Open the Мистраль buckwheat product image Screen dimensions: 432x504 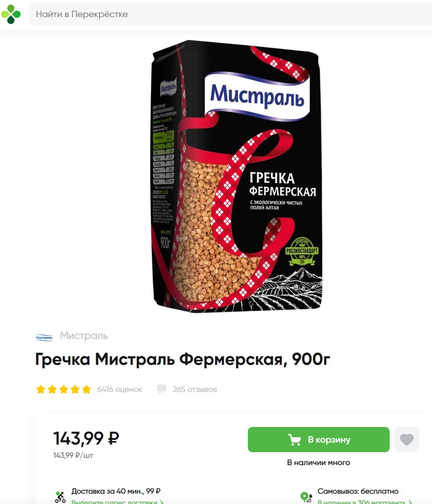237,176
